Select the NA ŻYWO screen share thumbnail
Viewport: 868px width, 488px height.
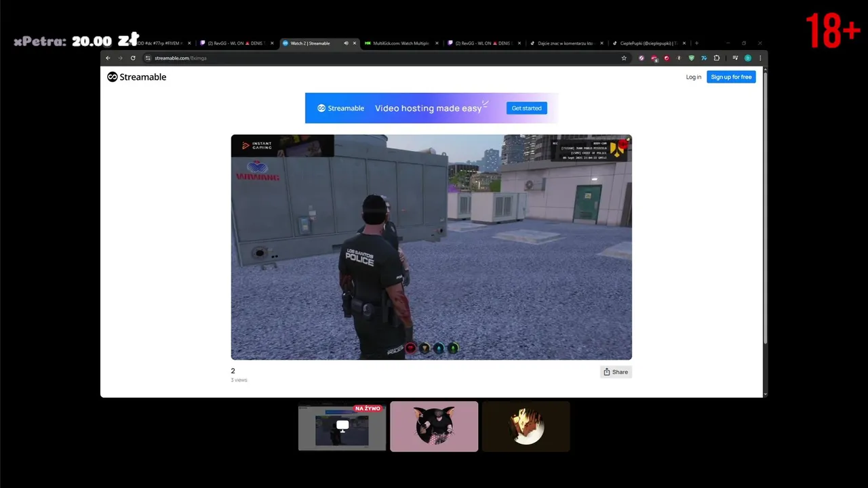pos(342,426)
